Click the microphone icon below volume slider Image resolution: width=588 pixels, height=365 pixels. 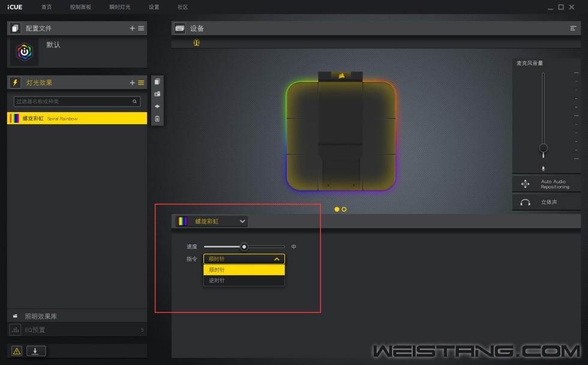(x=543, y=168)
